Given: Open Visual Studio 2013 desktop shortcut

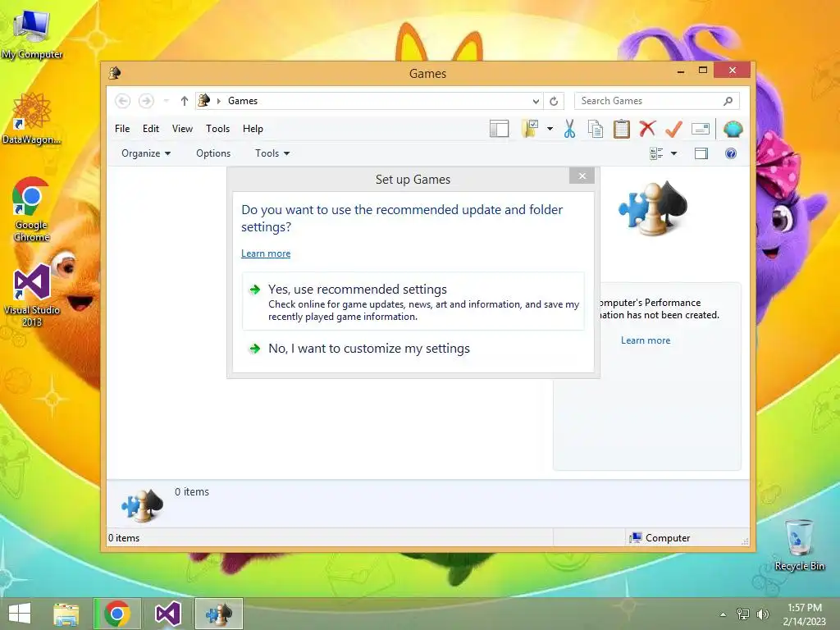Looking at the screenshot, I should point(32,295).
